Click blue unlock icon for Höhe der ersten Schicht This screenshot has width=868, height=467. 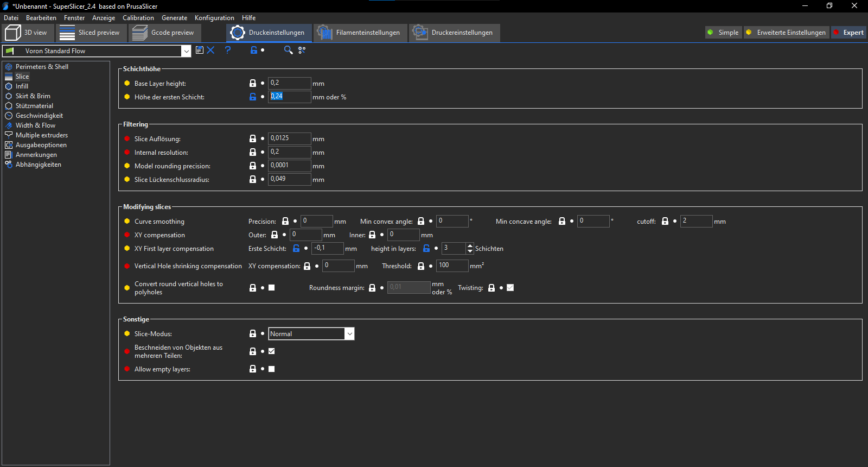click(x=253, y=97)
